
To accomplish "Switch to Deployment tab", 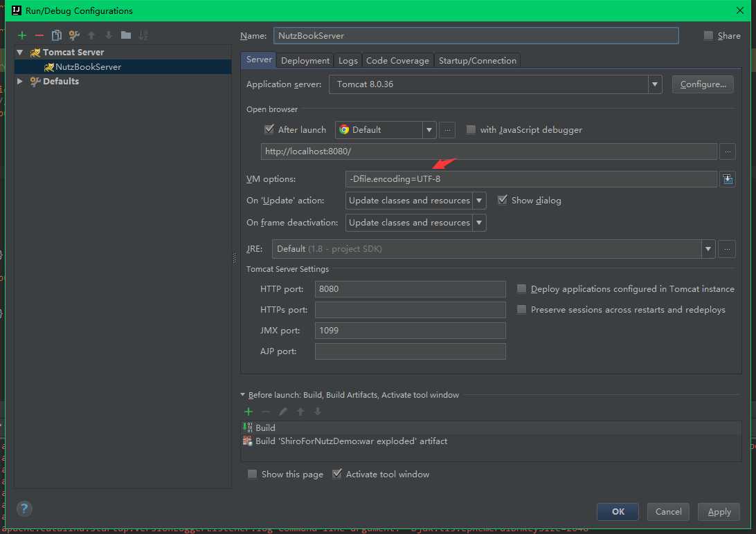I will [305, 61].
